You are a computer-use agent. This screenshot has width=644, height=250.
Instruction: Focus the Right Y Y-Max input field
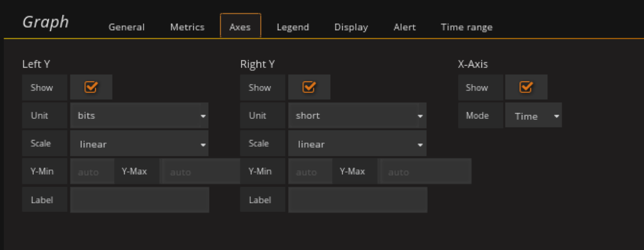pos(425,172)
